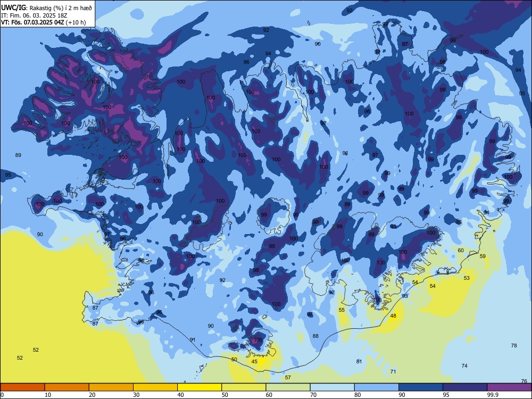Pick the 60–70 pale green legend swatch
Screen dimensions: 532x399
[288, 387]
